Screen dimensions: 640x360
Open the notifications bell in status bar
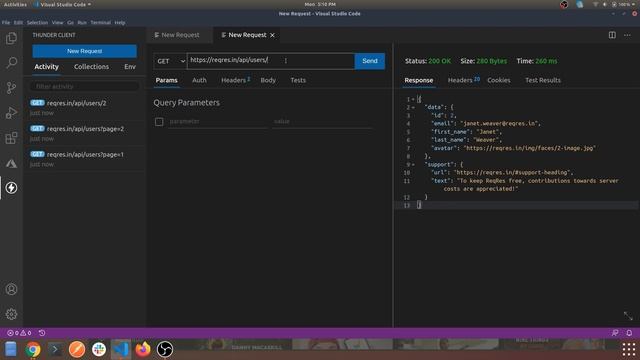coord(629,333)
